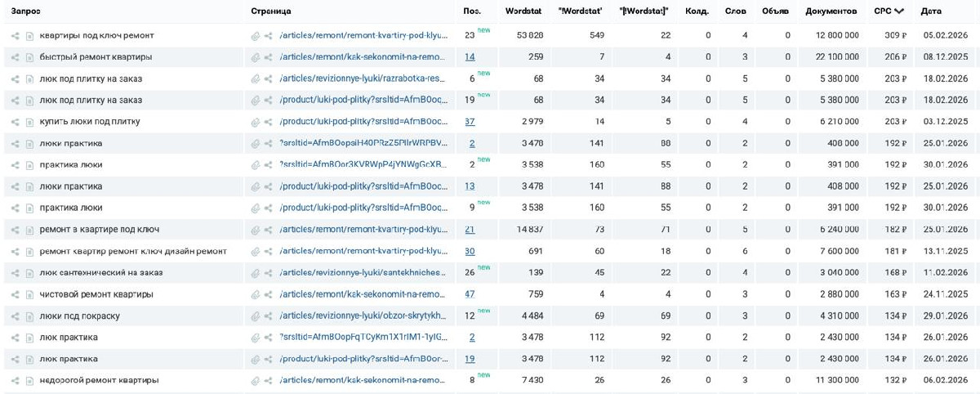Viewport: 980px width, 394px height.
Task: Click document icon next to 'люки под покраску'
Action: pos(29,316)
